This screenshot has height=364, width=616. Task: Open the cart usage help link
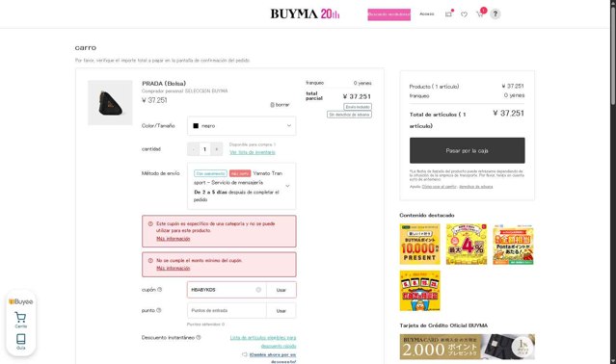click(x=440, y=187)
